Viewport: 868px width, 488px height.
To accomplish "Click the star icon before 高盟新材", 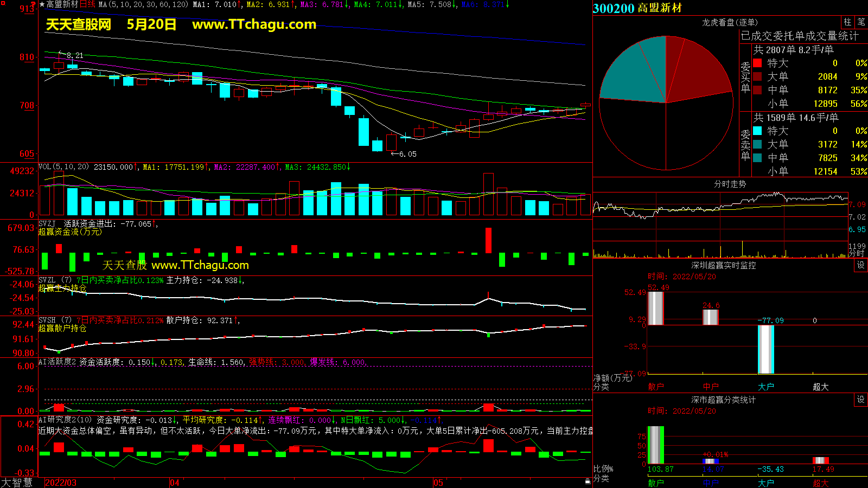I will point(42,4).
